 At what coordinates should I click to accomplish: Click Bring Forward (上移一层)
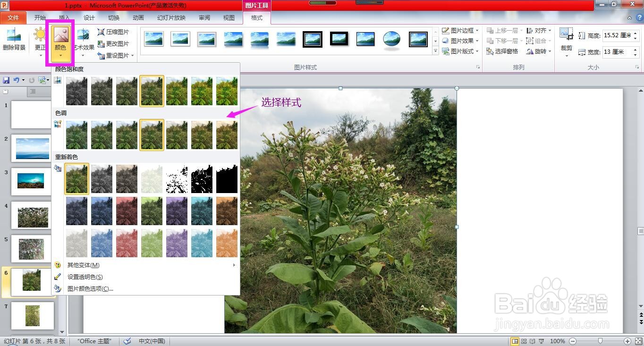[504, 30]
